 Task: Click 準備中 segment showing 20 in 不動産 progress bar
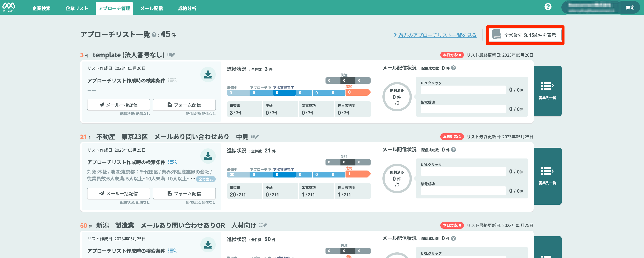238,175
